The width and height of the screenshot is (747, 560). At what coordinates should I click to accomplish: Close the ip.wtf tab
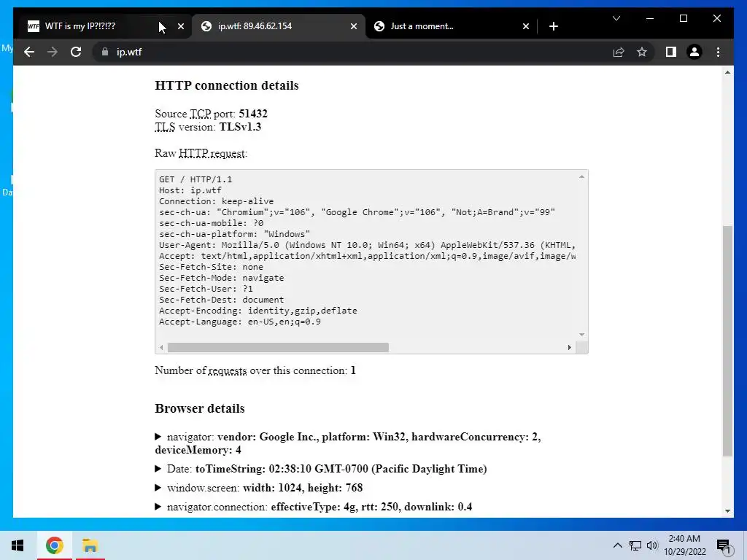354,26
